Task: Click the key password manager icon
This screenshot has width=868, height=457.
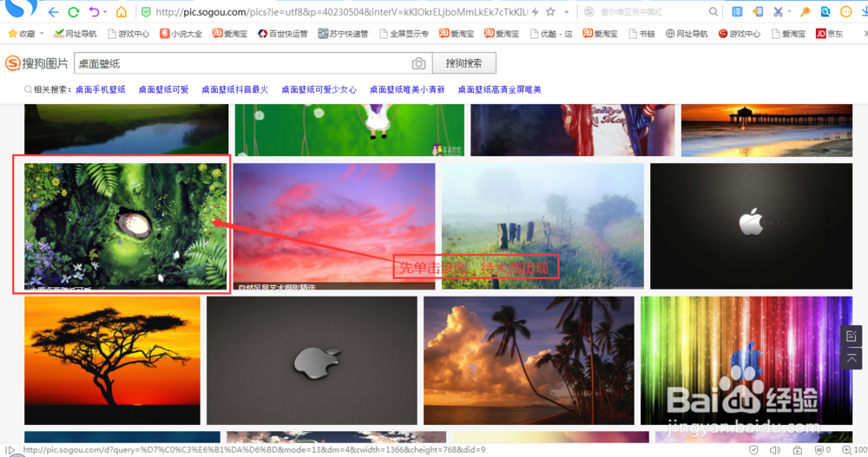Action: [805, 11]
